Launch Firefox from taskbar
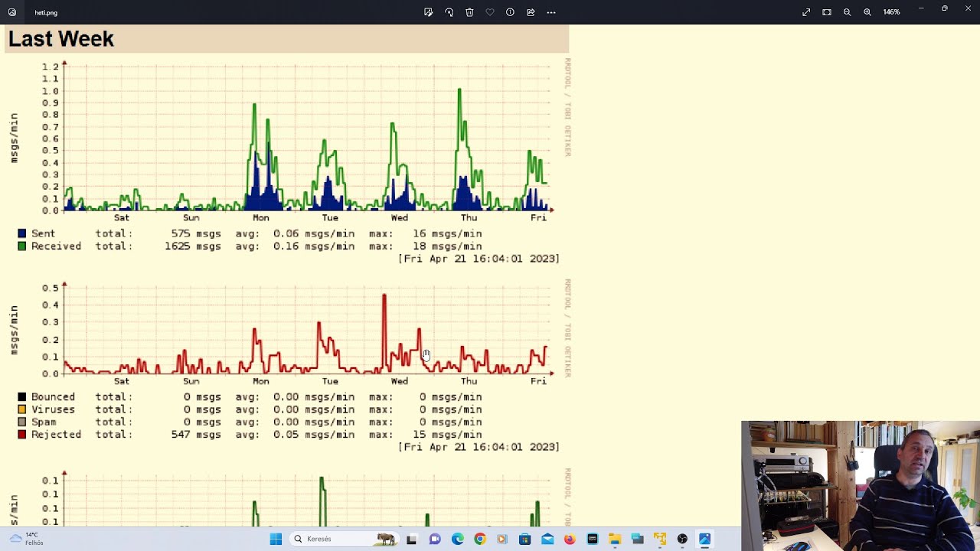Viewport: 980px width, 551px height. point(570,539)
